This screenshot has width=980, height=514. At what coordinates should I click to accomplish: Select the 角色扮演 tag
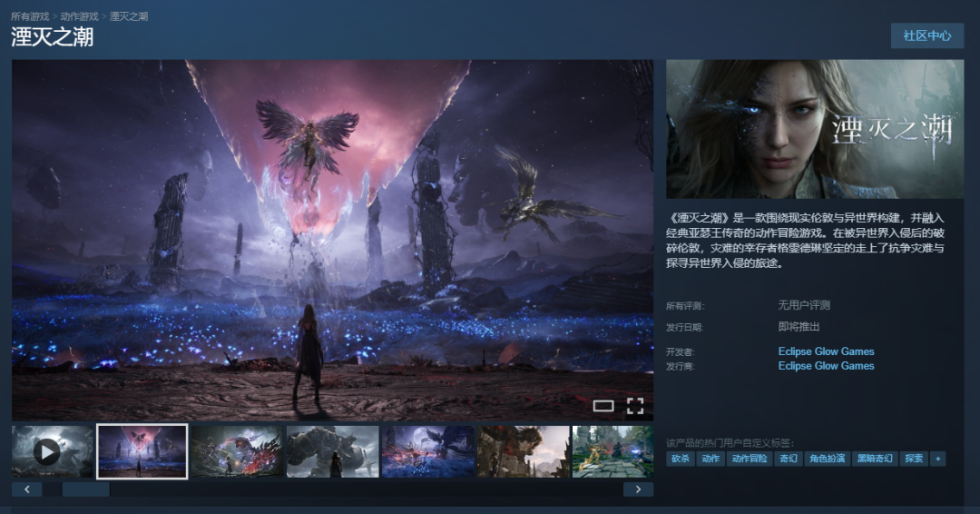pos(827,459)
